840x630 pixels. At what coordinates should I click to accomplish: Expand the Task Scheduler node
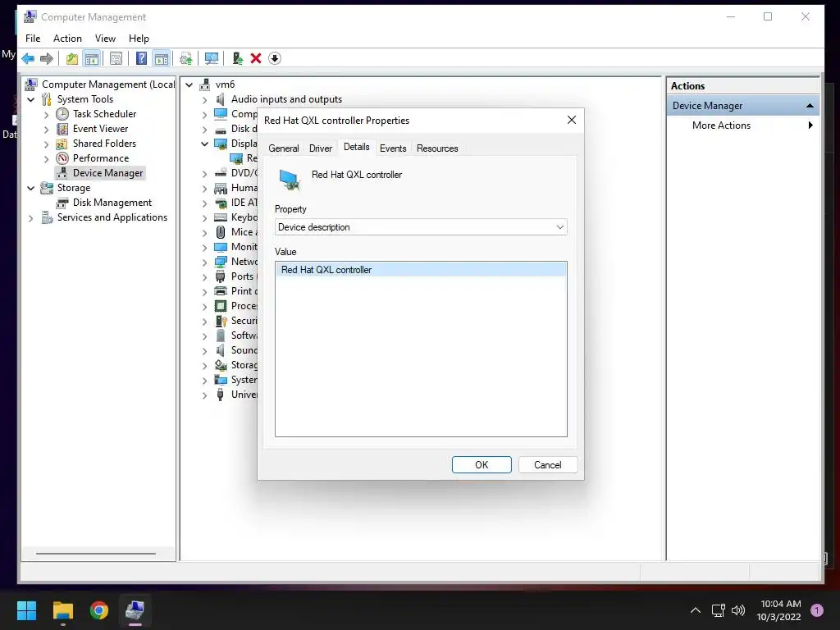click(46, 115)
